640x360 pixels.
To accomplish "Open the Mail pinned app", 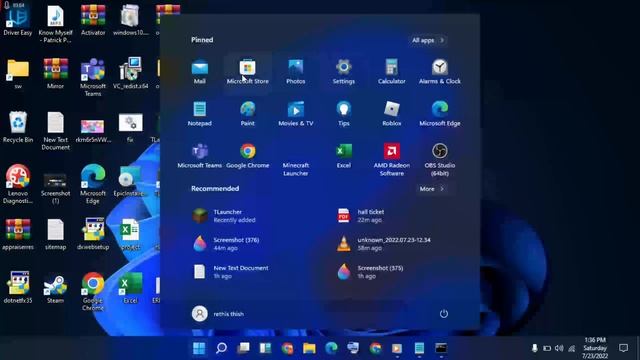I will (x=200, y=72).
